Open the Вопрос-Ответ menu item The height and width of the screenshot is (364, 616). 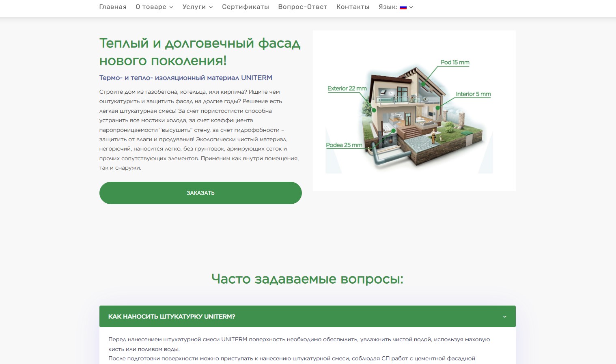(303, 7)
